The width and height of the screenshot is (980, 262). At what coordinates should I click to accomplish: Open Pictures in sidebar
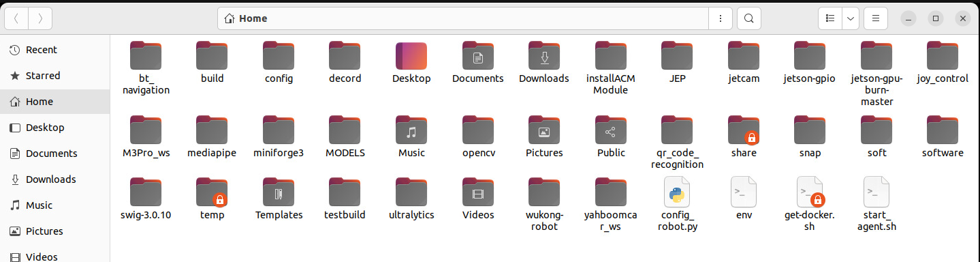(x=54, y=231)
